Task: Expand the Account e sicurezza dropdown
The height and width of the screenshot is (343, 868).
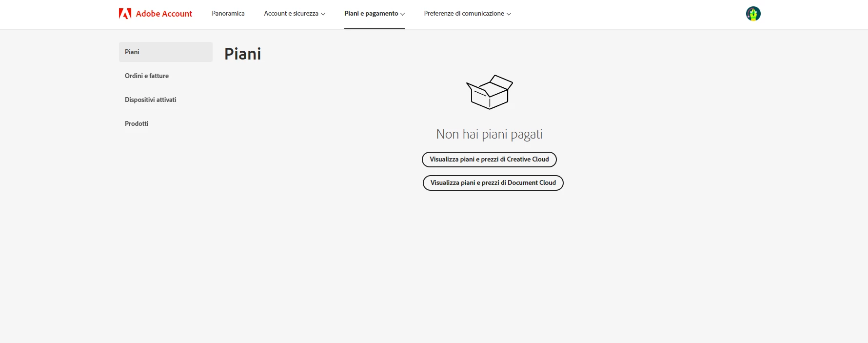Action: click(x=295, y=14)
